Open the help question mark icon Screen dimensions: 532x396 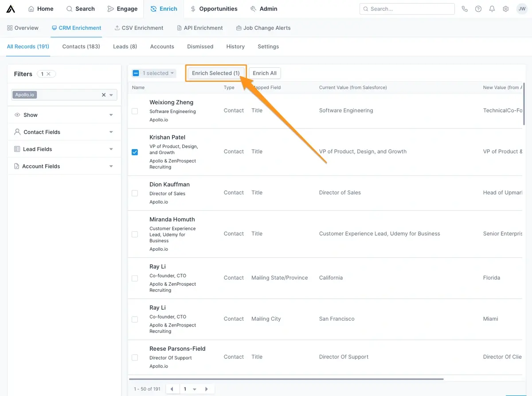(x=478, y=9)
